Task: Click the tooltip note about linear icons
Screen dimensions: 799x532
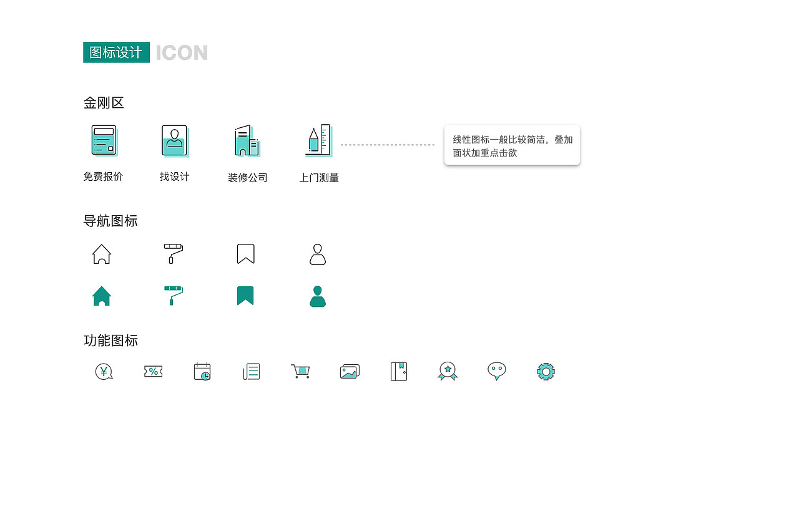Action: tap(512, 145)
